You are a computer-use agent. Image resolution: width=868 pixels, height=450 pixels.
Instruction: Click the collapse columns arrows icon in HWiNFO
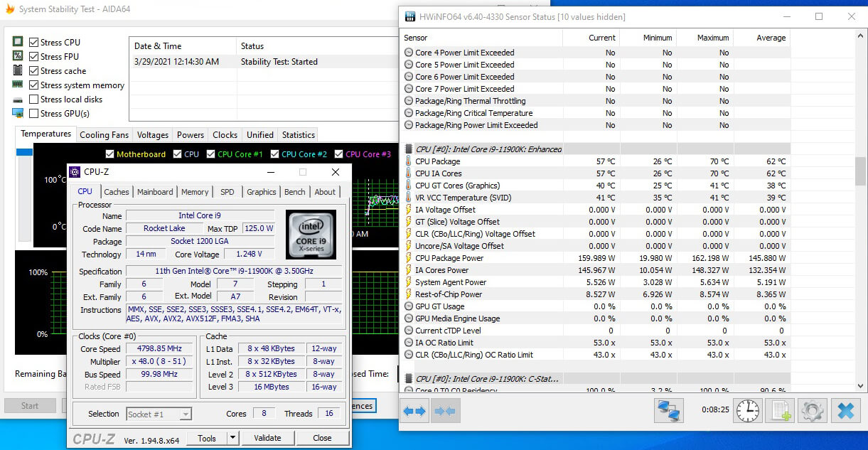pyautogui.click(x=444, y=411)
